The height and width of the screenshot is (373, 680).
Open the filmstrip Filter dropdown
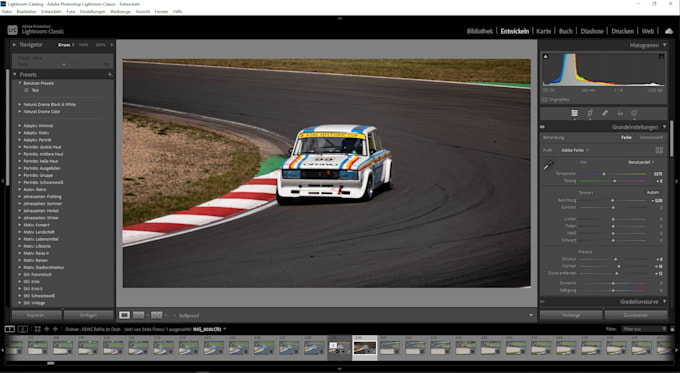(644, 329)
